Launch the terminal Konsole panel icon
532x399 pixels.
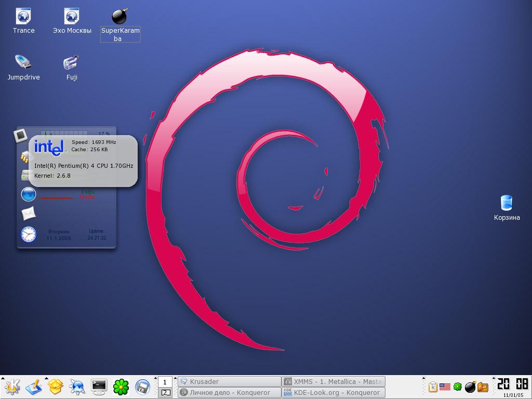[x=99, y=387]
